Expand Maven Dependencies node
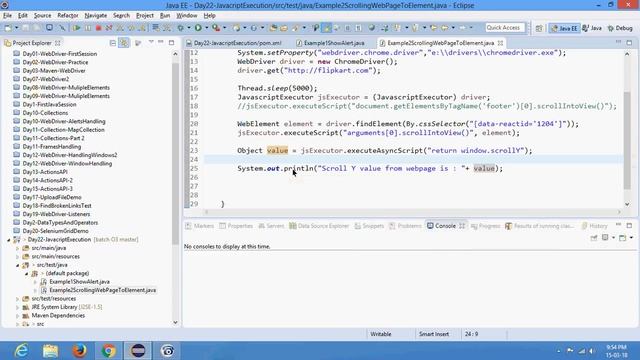The width and height of the screenshot is (640, 360). [18, 316]
